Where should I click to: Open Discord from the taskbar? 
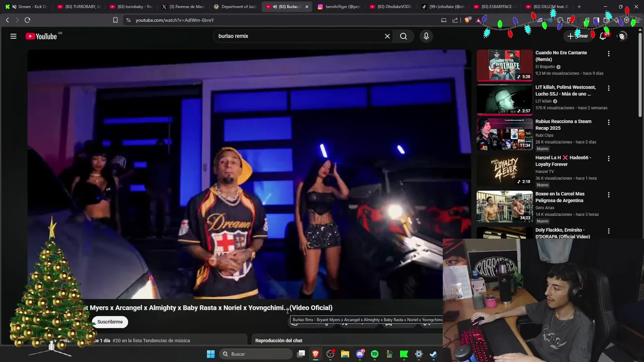coord(360,354)
